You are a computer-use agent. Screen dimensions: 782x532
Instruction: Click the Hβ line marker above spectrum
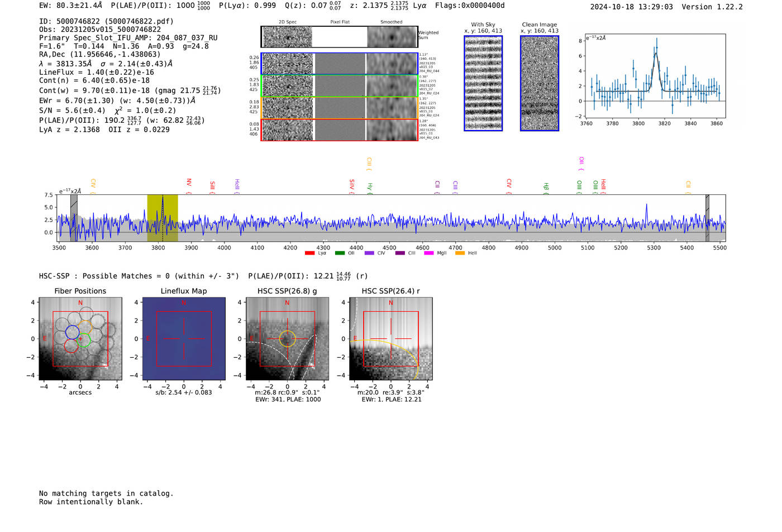pyautogui.click(x=546, y=188)
